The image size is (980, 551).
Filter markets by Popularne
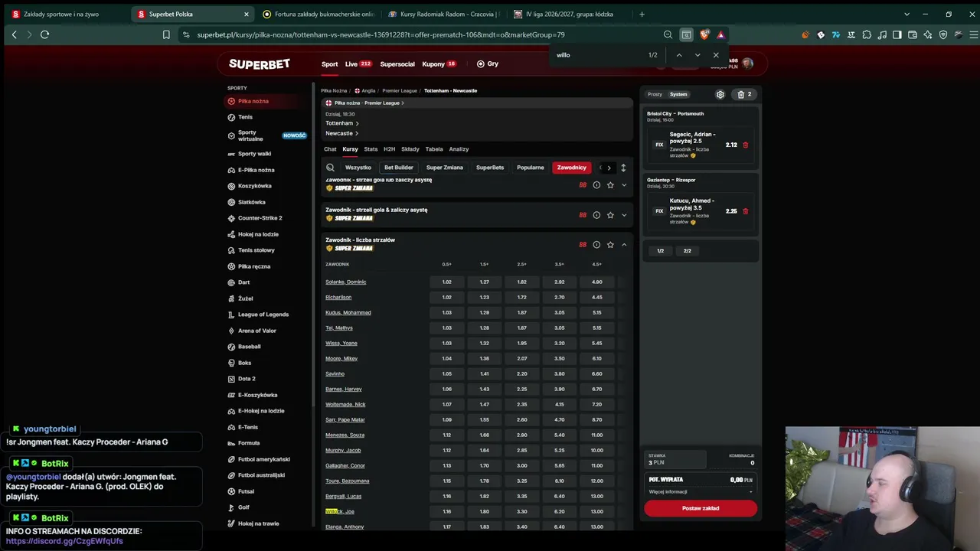pyautogui.click(x=531, y=168)
